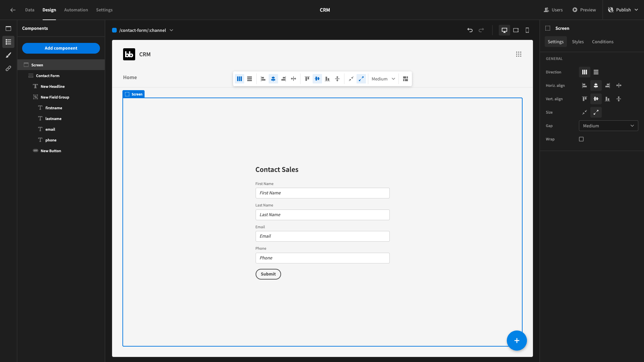Click the undo arrow icon
This screenshot has width=644, height=362.
tap(470, 30)
